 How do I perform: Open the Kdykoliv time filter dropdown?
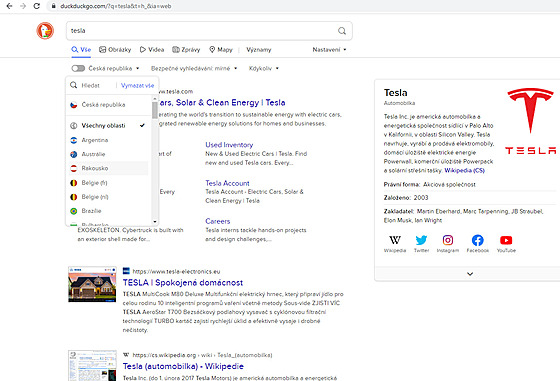coord(264,68)
